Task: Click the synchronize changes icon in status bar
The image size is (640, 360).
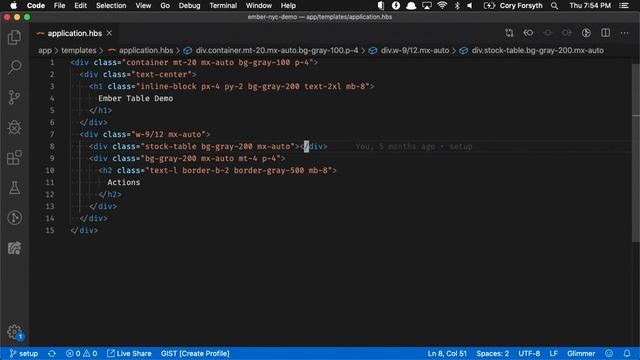Action: pos(52,353)
